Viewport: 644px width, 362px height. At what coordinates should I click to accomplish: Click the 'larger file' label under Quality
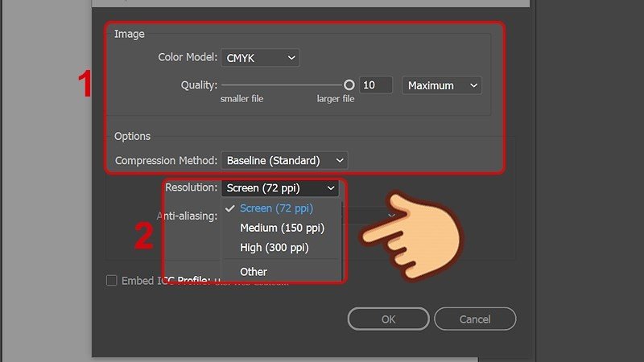tap(336, 99)
